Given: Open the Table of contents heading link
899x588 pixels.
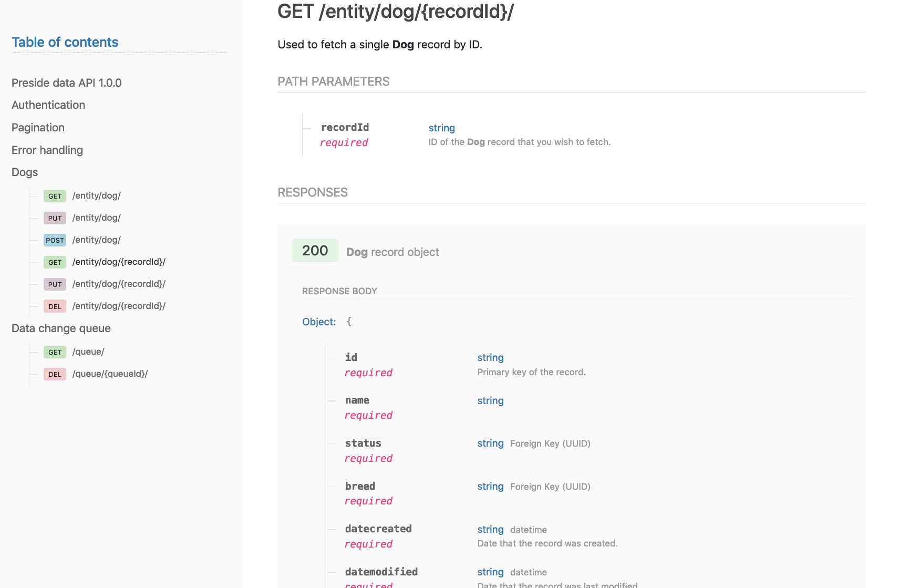Looking at the screenshot, I should (65, 42).
